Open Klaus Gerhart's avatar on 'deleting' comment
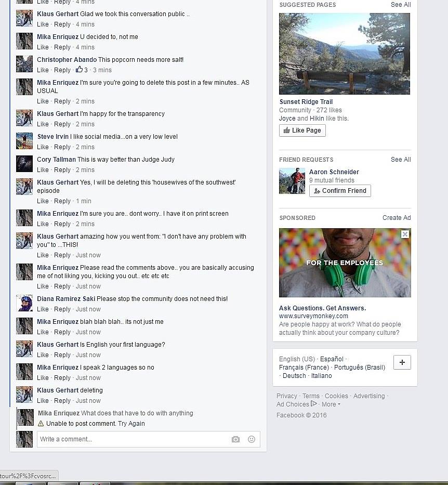The width and height of the screenshot is (448, 485). pyautogui.click(x=24, y=395)
